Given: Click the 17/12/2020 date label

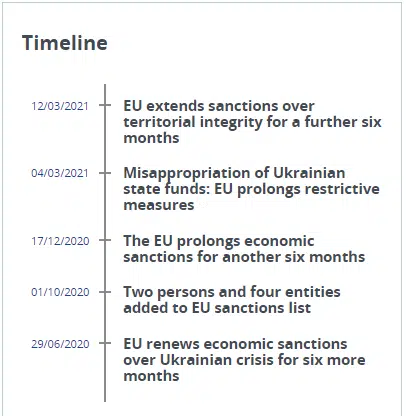Looking at the screenshot, I should click(60, 241).
